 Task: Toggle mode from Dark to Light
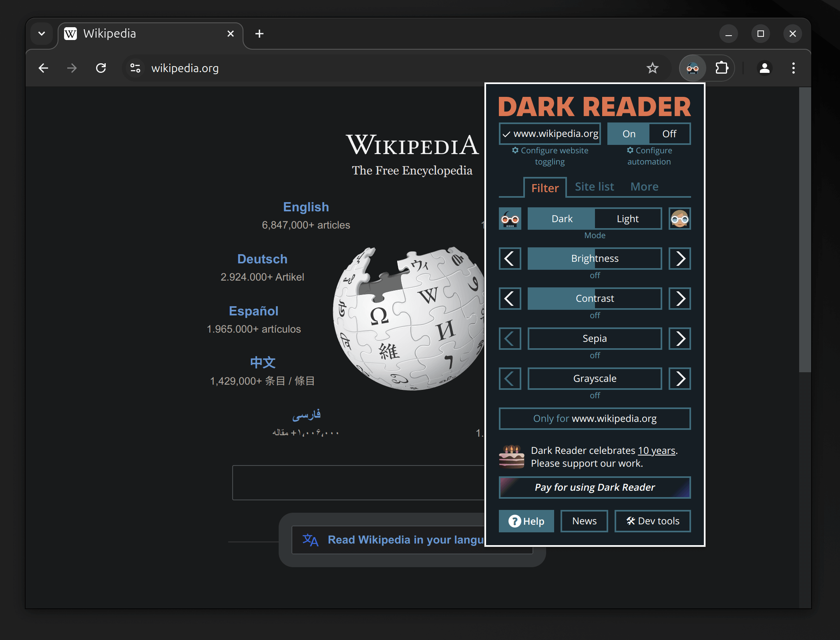[628, 219]
